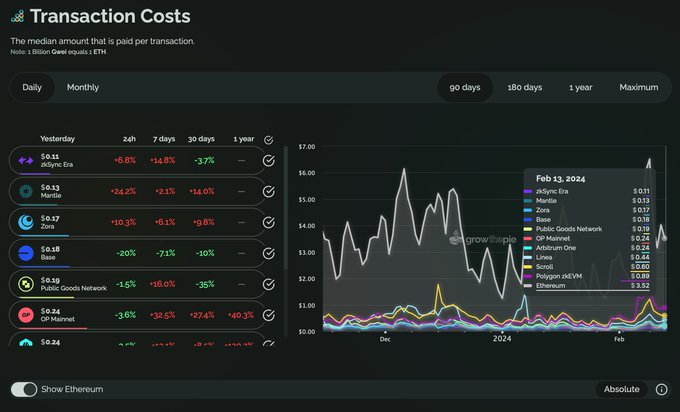This screenshot has width=680, height=412.
Task: Turn off the Show Ethereum switch
Action: tap(24, 389)
